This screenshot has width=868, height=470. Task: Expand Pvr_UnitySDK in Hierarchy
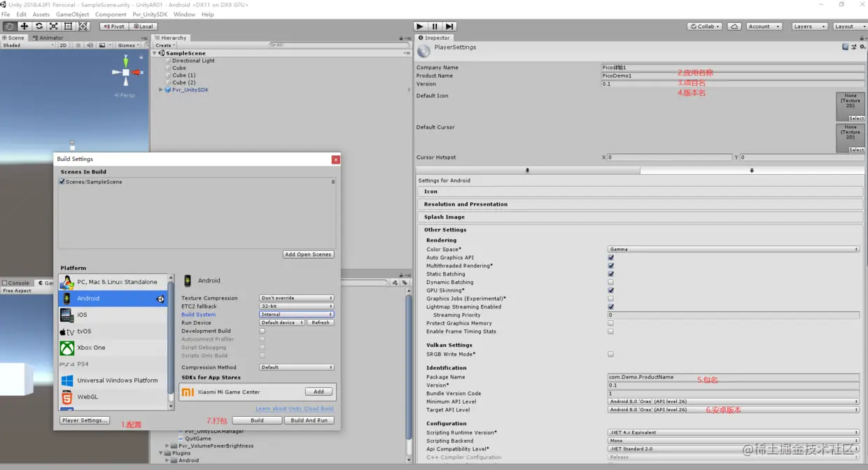161,90
